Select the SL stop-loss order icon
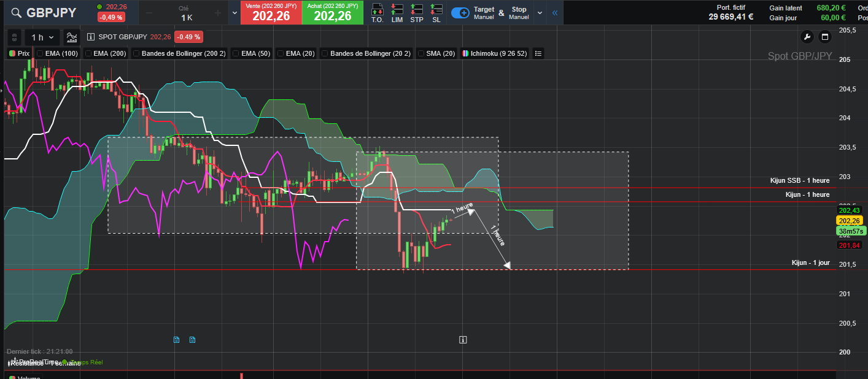868x379 pixels. coord(436,12)
